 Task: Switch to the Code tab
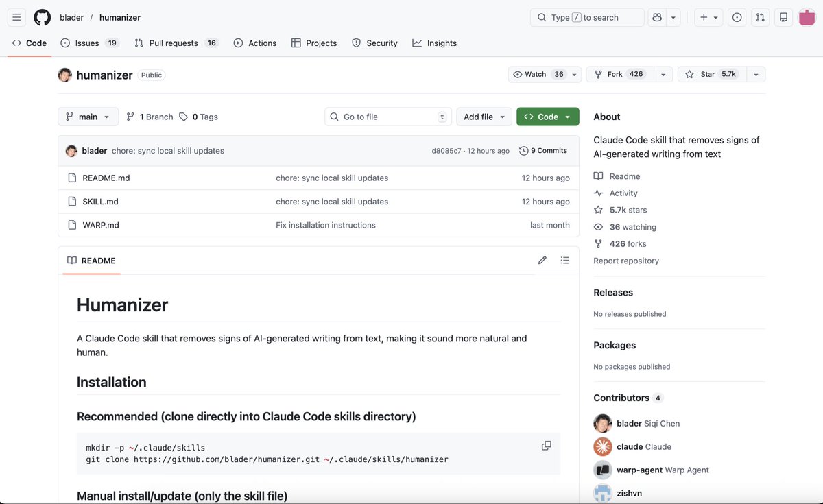click(29, 43)
